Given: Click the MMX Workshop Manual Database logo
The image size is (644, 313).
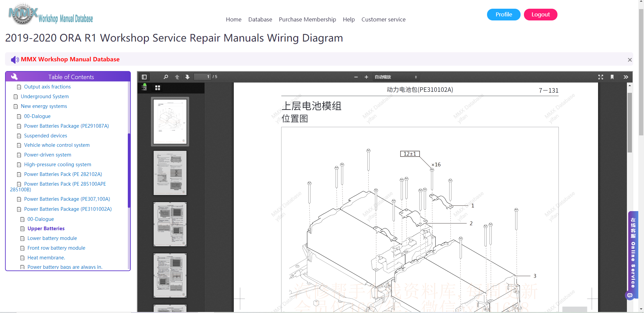Looking at the screenshot, I should pos(50,14).
